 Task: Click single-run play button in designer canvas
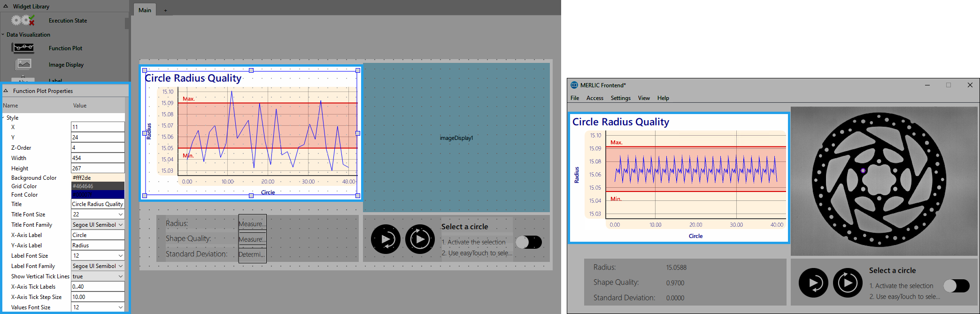(x=386, y=239)
